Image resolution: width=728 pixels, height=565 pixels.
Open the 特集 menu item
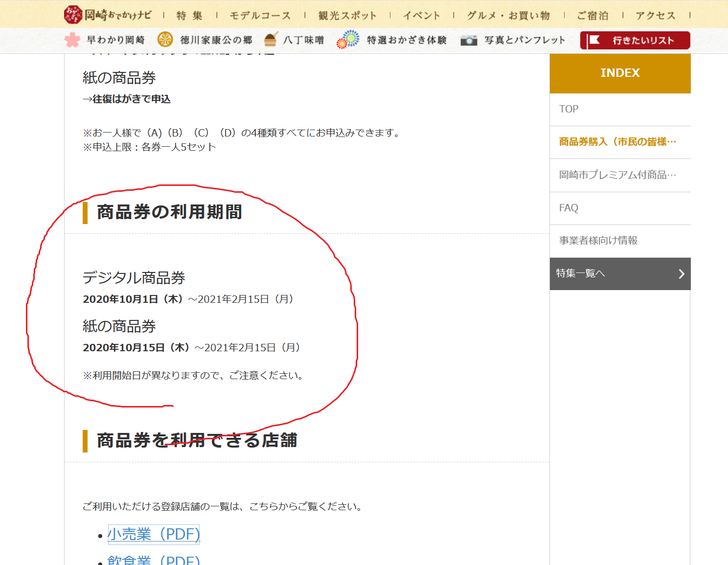[189, 16]
